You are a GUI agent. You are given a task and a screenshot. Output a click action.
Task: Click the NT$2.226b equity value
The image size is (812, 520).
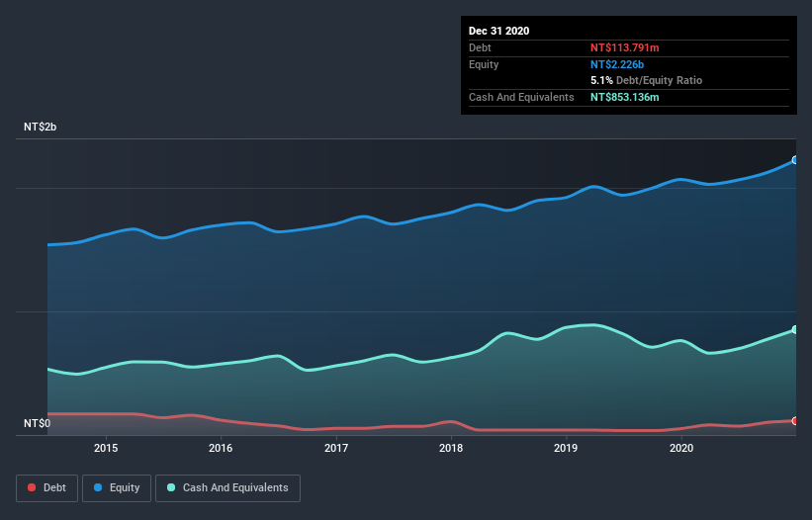click(617, 64)
